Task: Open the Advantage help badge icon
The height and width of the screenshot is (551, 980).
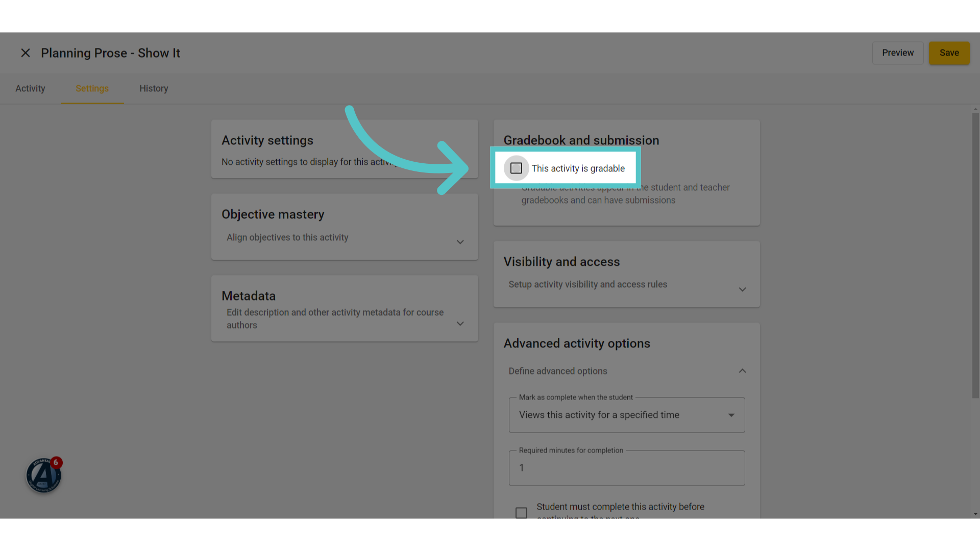Action: tap(44, 475)
